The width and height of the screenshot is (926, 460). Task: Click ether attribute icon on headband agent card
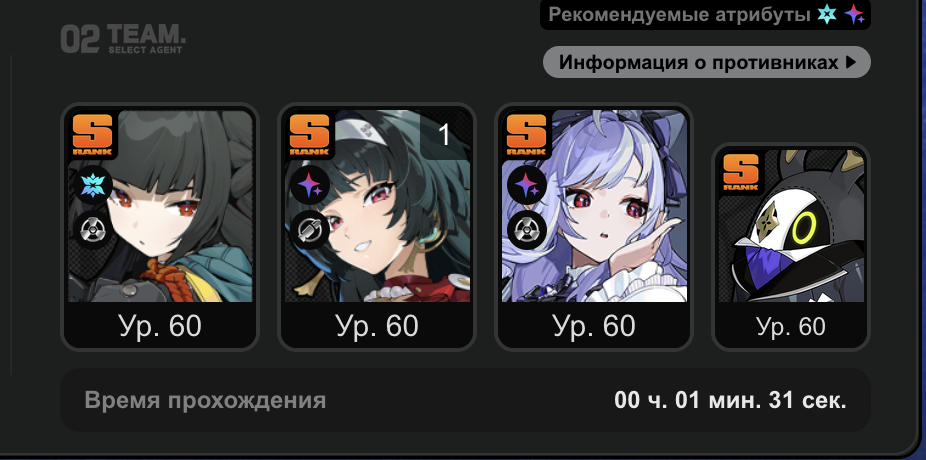[310, 185]
